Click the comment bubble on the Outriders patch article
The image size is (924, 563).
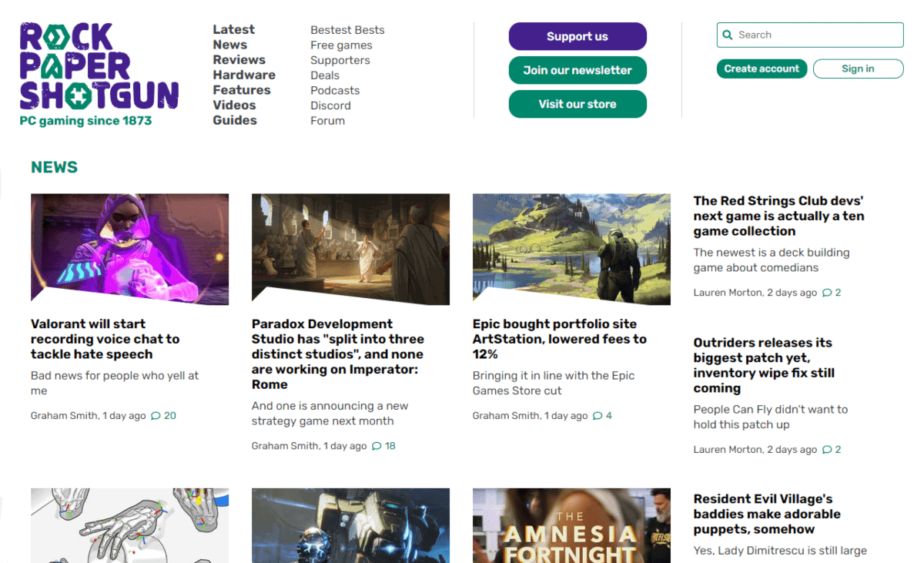(x=831, y=449)
